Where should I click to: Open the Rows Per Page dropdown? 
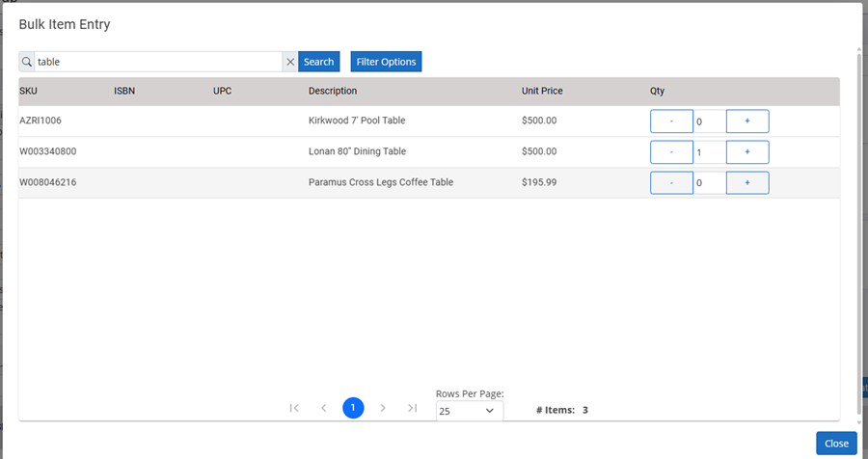click(470, 411)
